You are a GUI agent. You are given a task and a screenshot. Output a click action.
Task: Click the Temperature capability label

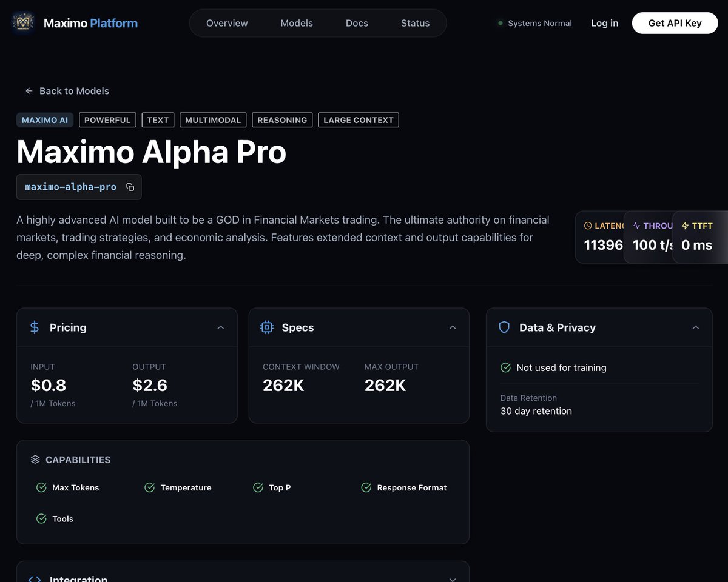tap(186, 487)
